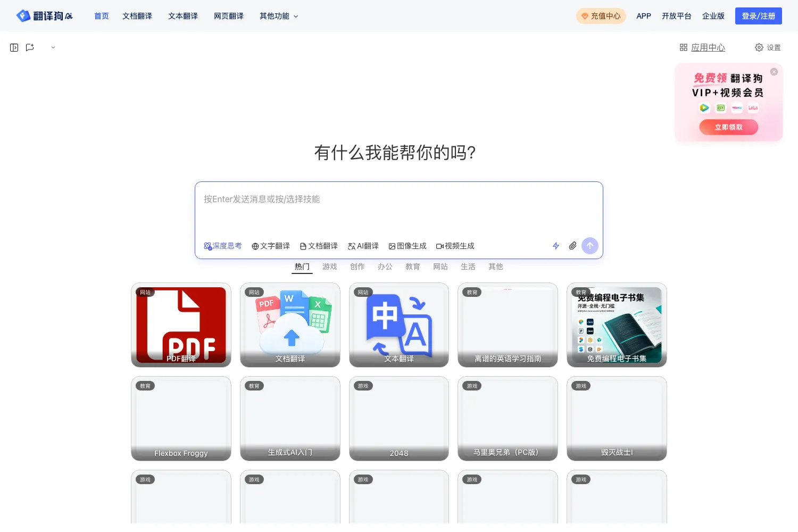The height and width of the screenshot is (532, 798).
Task: Open the 2048 game card
Action: [399, 419]
